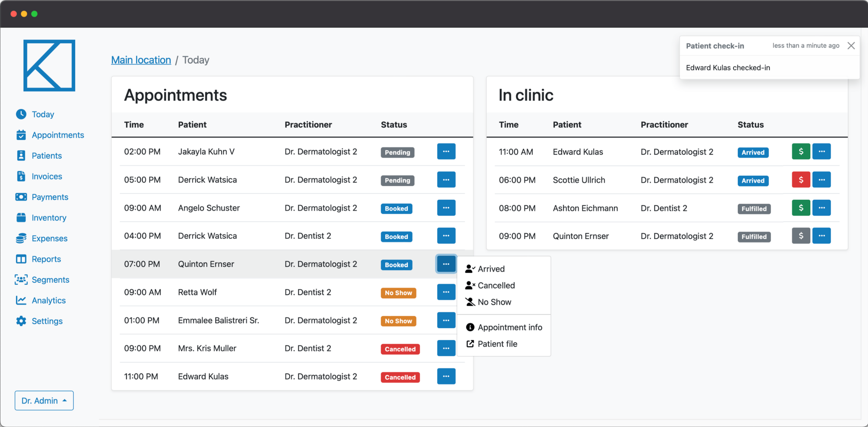Click gray dollar button for Quinton Ernser

pos(801,236)
